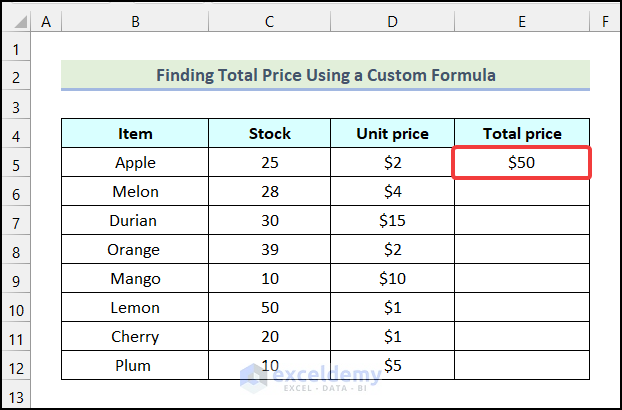Viewport: 622px width, 410px height.
Task: Select row 5 header
Action: coord(17,163)
